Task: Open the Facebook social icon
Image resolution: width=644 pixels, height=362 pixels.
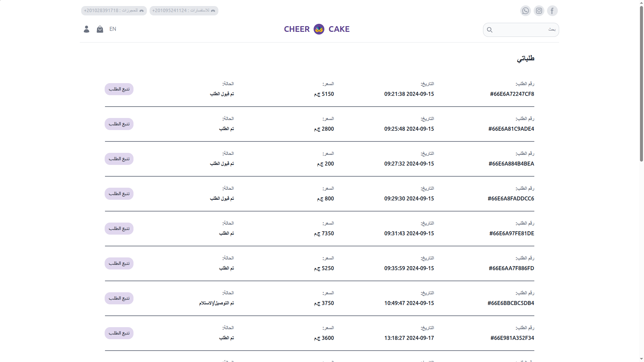Action: (552, 11)
